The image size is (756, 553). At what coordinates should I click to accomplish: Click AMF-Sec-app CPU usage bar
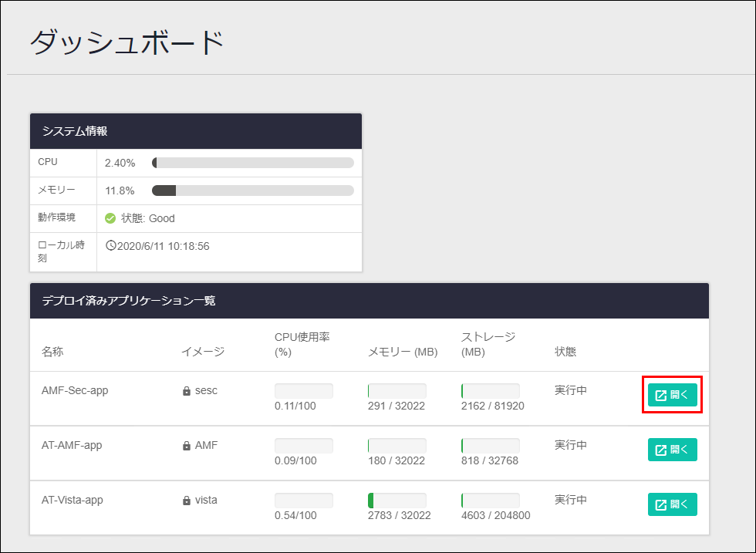click(304, 391)
